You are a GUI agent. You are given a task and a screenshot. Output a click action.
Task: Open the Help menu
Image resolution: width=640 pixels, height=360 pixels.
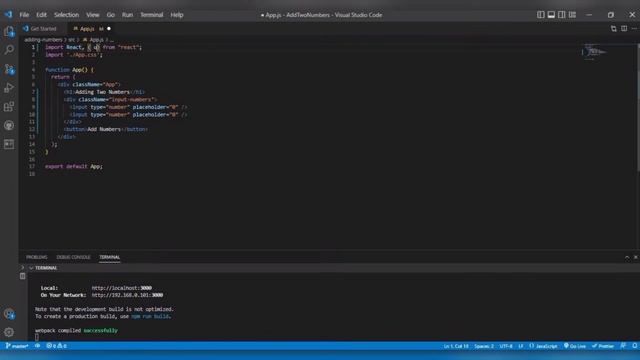(x=177, y=15)
